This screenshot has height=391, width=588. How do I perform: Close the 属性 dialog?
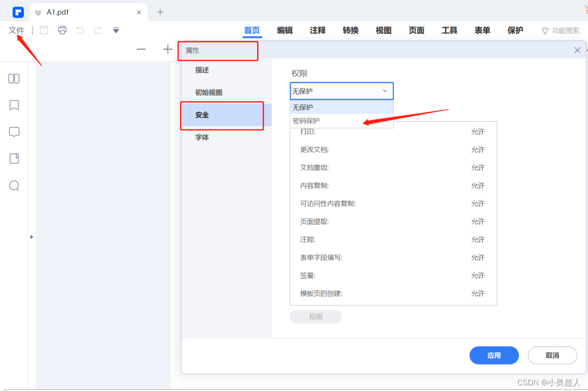[x=577, y=50]
